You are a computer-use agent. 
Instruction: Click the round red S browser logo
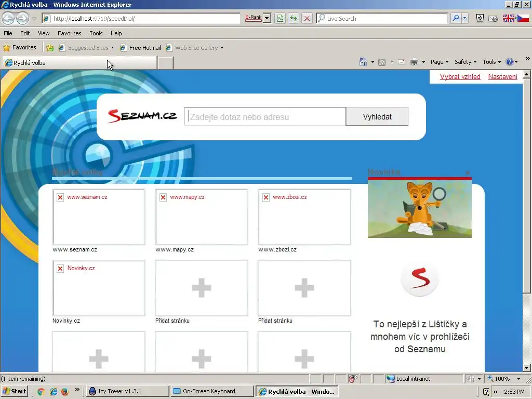tap(420, 279)
